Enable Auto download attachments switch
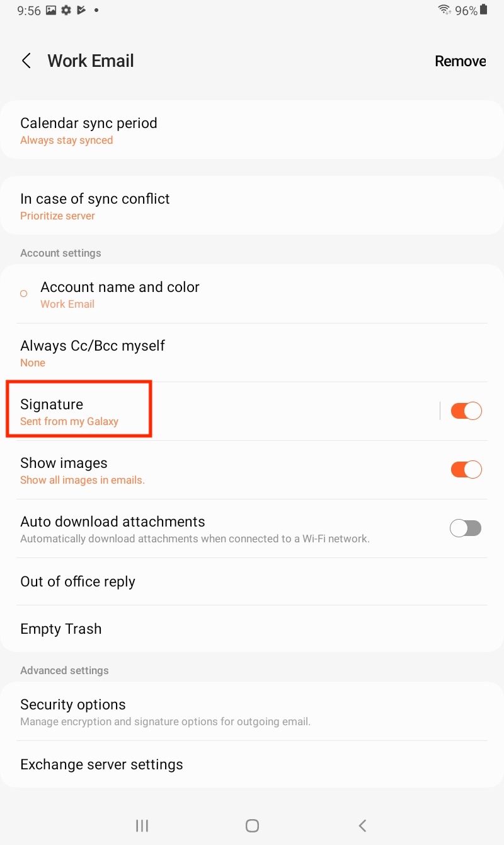Screen dimensions: 504x845 pyautogui.click(x=466, y=528)
